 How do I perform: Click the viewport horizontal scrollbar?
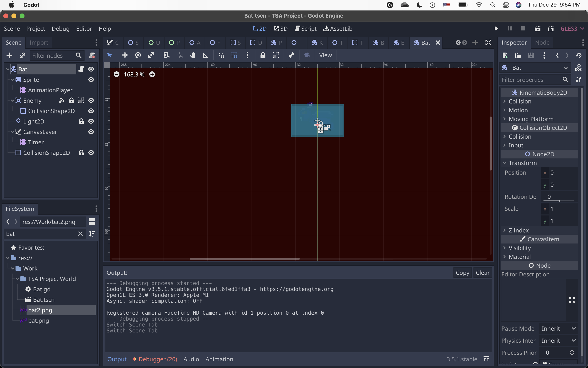(x=244, y=258)
